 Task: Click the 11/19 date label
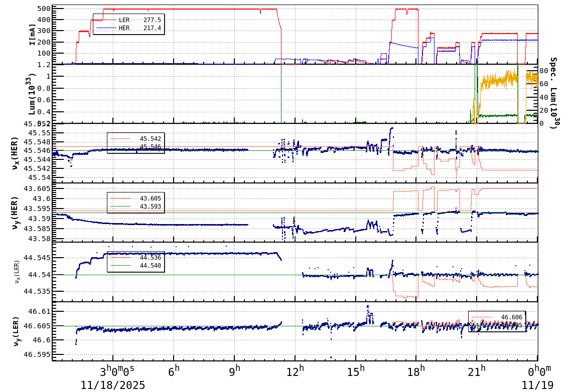tap(538, 385)
